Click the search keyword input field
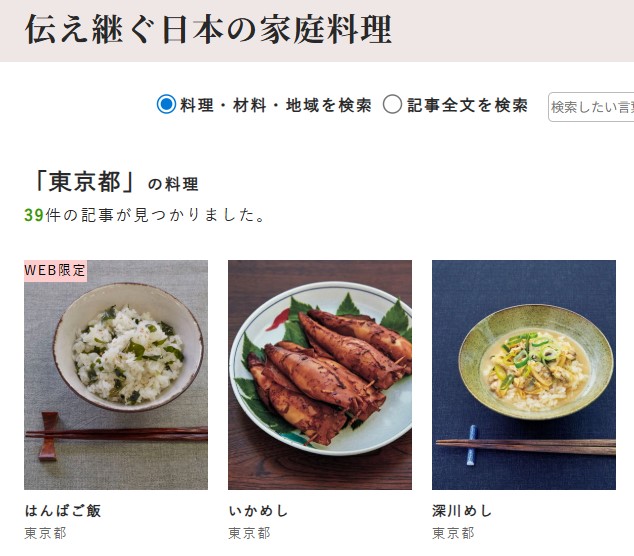The height and width of the screenshot is (556, 634). click(591, 107)
